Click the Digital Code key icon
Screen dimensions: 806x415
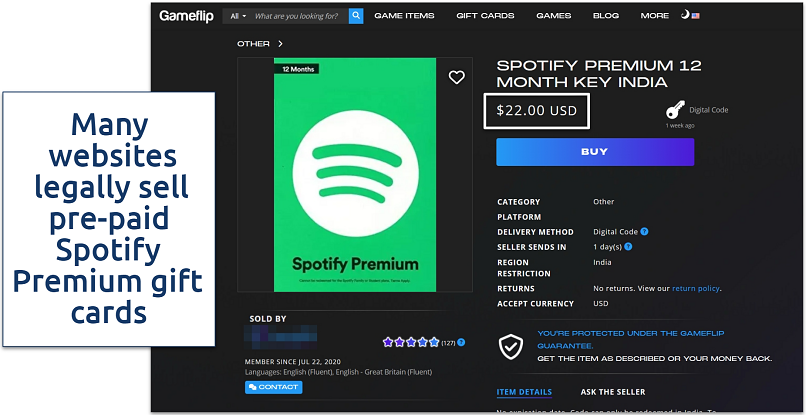(x=673, y=111)
